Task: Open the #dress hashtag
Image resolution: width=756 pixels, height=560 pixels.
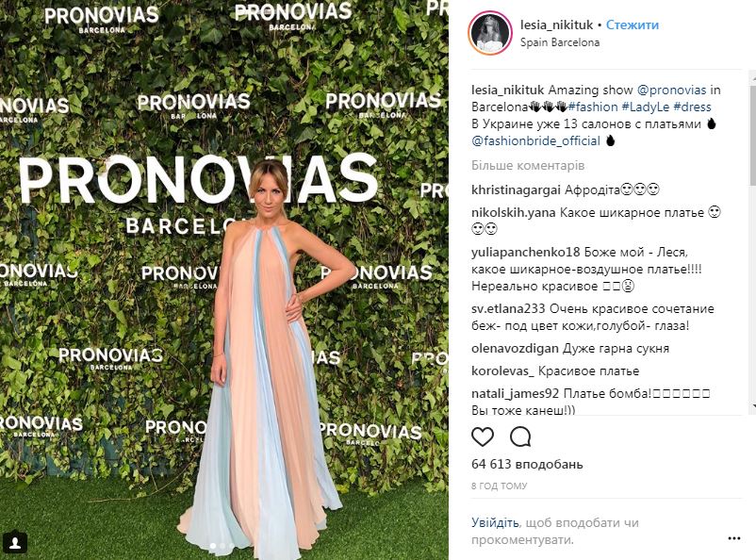Action: click(692, 107)
